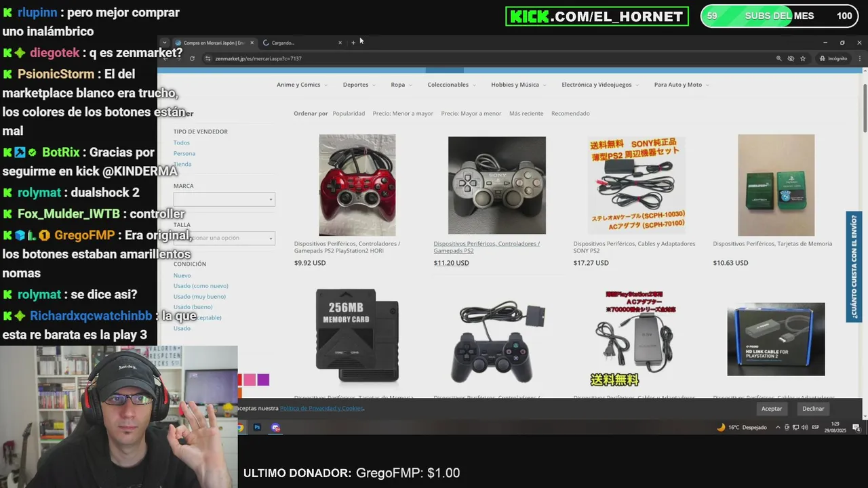Open the AC adapter product thumbnail
This screenshot has width=868, height=488.
(x=636, y=338)
